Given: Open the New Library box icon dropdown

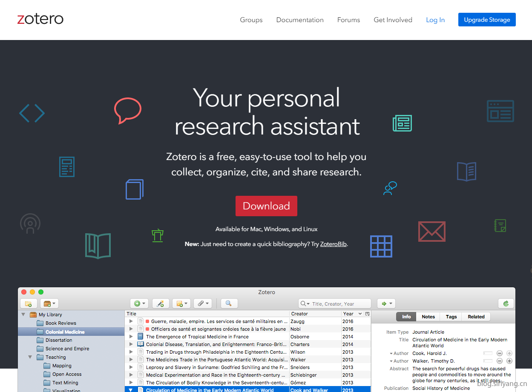Looking at the screenshot, I should (x=49, y=303).
